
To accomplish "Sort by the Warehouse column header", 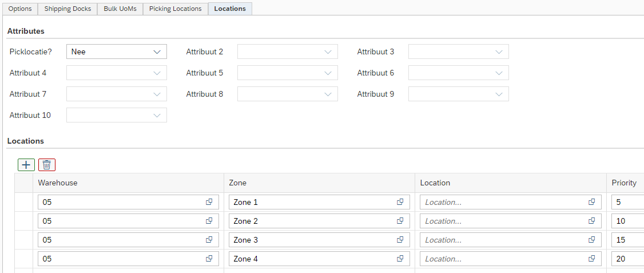I will tap(128, 183).
